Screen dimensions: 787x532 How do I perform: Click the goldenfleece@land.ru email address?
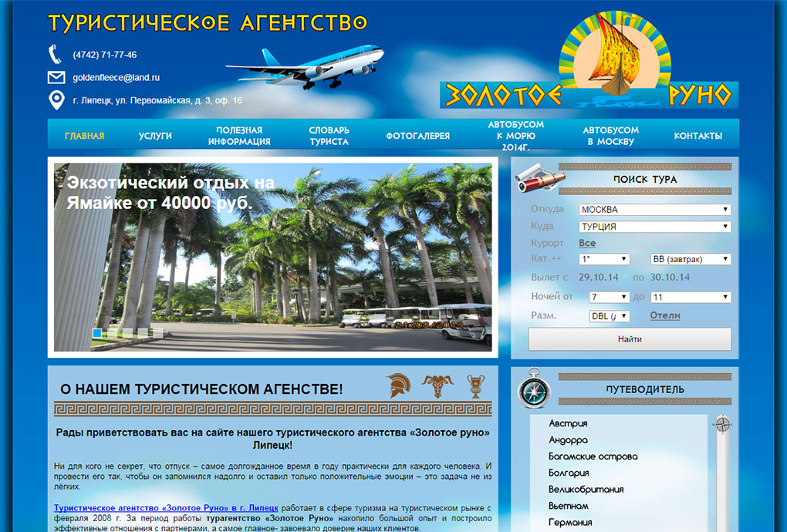[x=116, y=78]
